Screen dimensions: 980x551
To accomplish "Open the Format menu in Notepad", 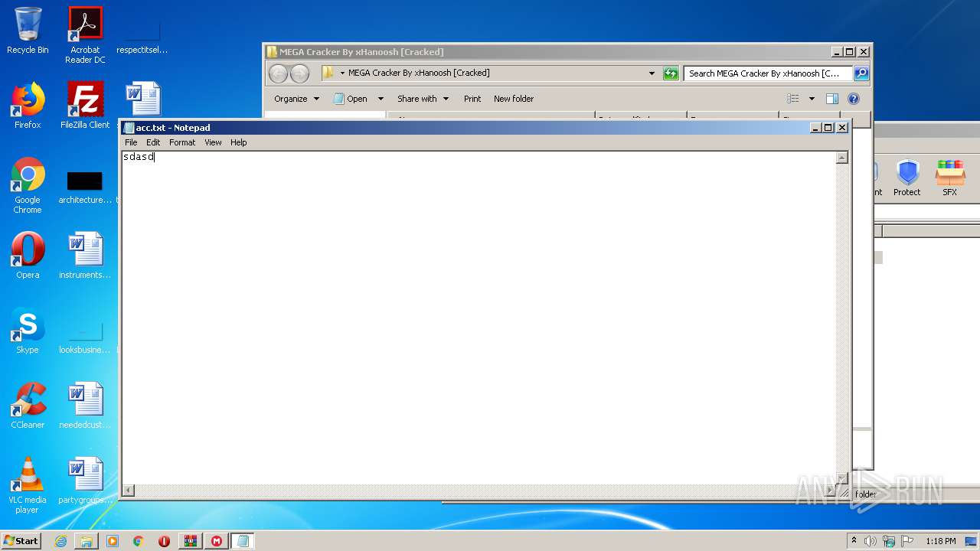I will click(x=182, y=142).
